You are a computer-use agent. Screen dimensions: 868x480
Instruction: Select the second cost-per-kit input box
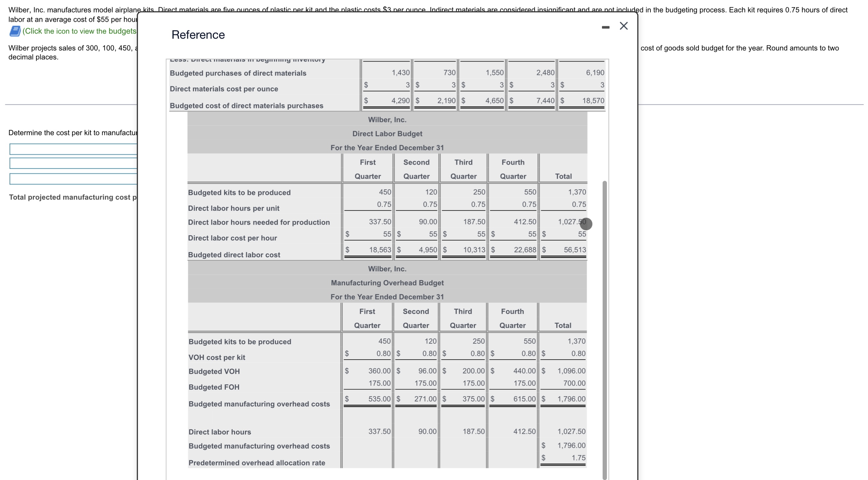pyautogui.click(x=73, y=163)
